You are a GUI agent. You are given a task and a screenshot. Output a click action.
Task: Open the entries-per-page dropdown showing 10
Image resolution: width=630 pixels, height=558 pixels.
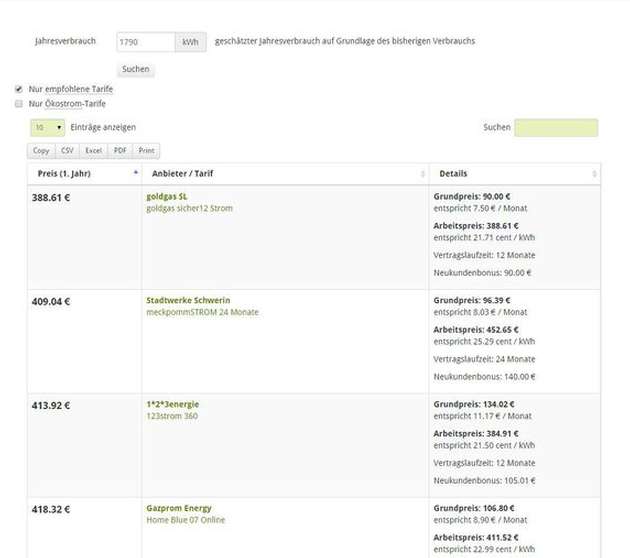tap(47, 128)
